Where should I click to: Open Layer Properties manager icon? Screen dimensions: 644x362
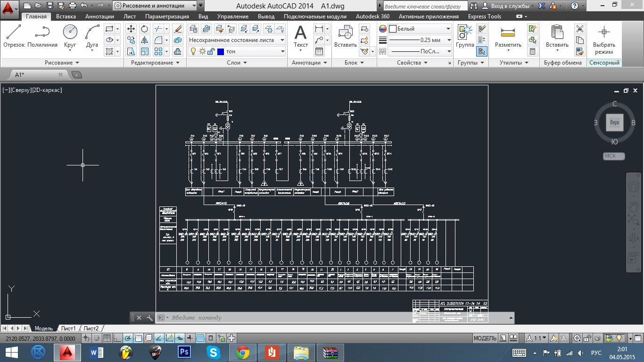194,29
